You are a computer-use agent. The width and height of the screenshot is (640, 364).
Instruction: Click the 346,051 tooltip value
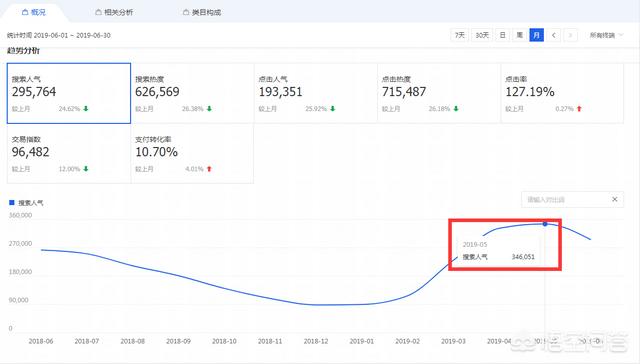tap(523, 257)
